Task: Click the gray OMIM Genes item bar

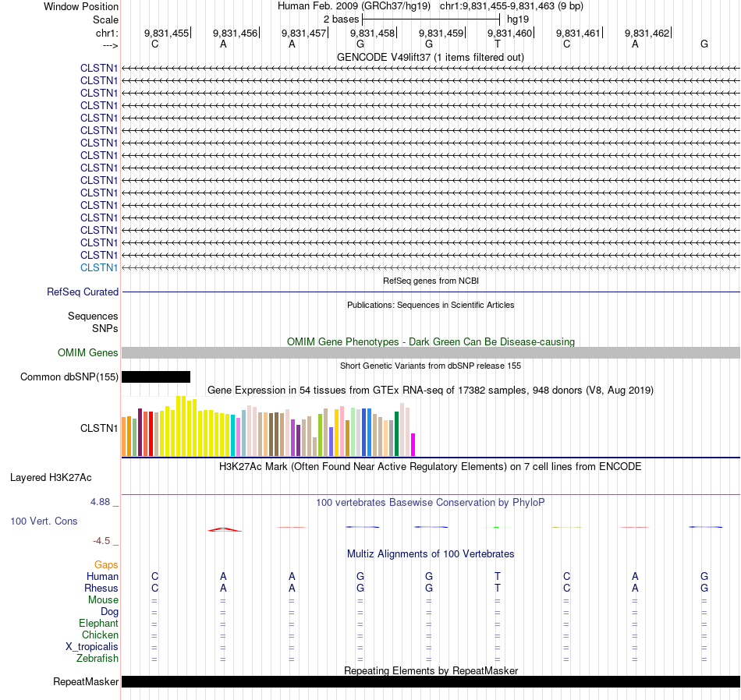Action: 431,353
